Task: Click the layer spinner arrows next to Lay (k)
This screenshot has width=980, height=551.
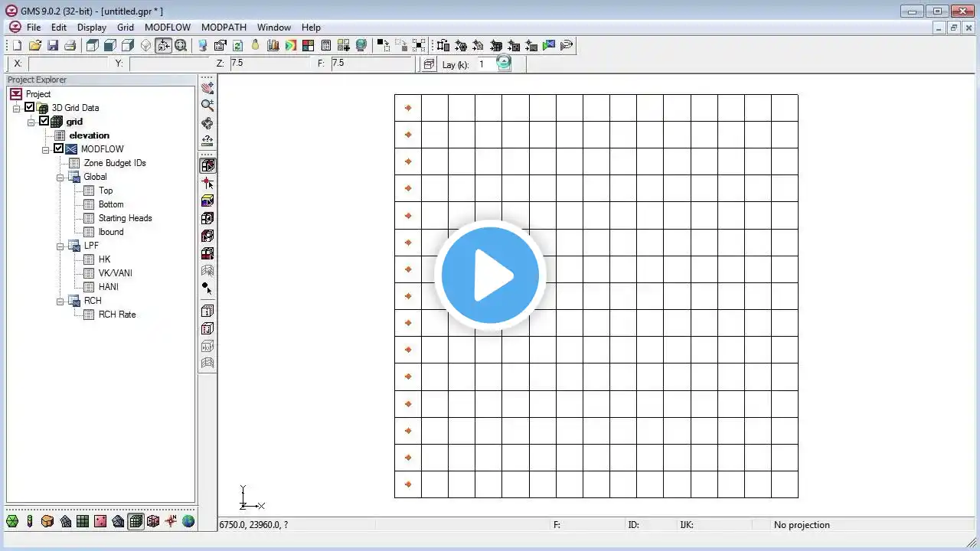Action: pos(504,64)
